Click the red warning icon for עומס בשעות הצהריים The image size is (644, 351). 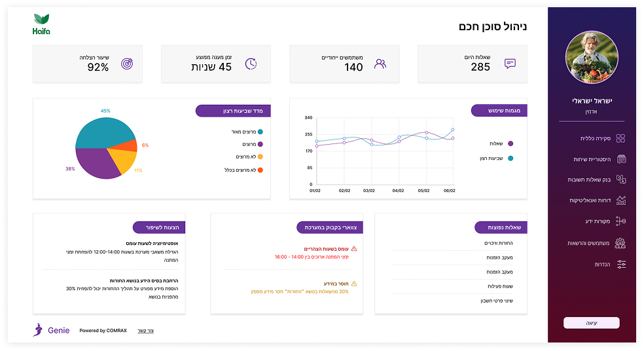pyautogui.click(x=354, y=249)
